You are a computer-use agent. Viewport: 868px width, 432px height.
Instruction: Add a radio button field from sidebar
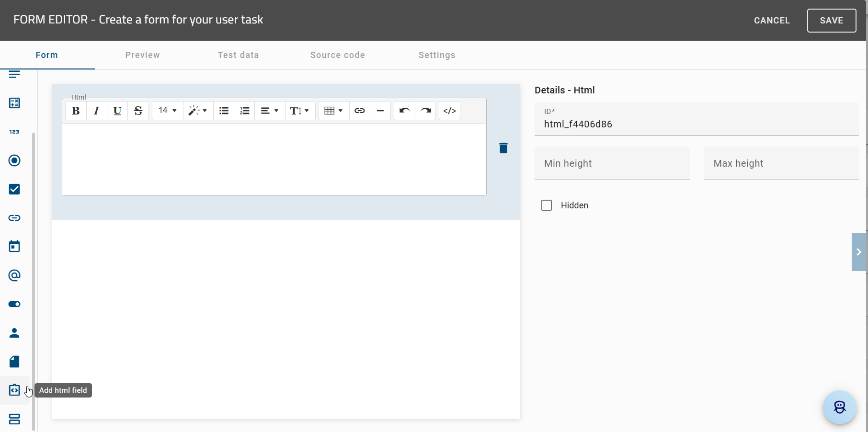tap(14, 160)
